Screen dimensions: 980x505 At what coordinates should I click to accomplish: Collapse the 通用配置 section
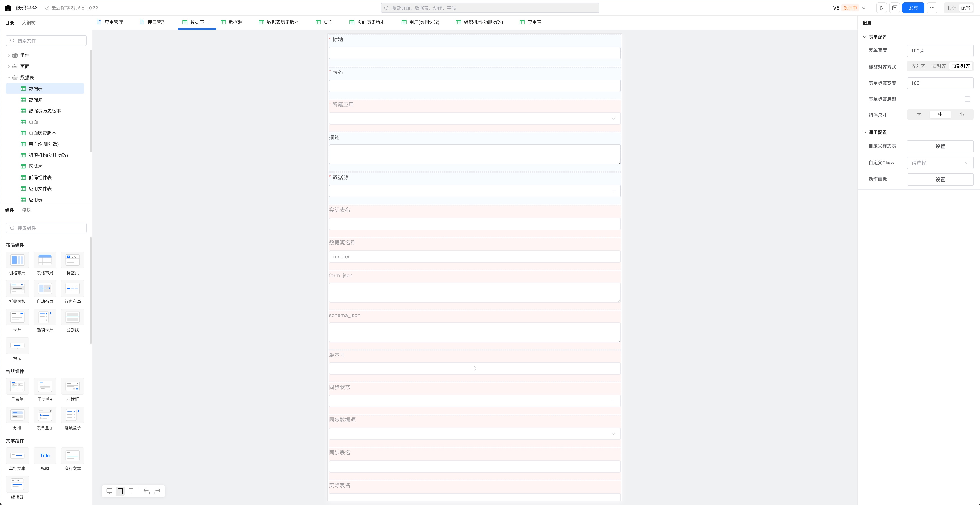tap(864, 132)
